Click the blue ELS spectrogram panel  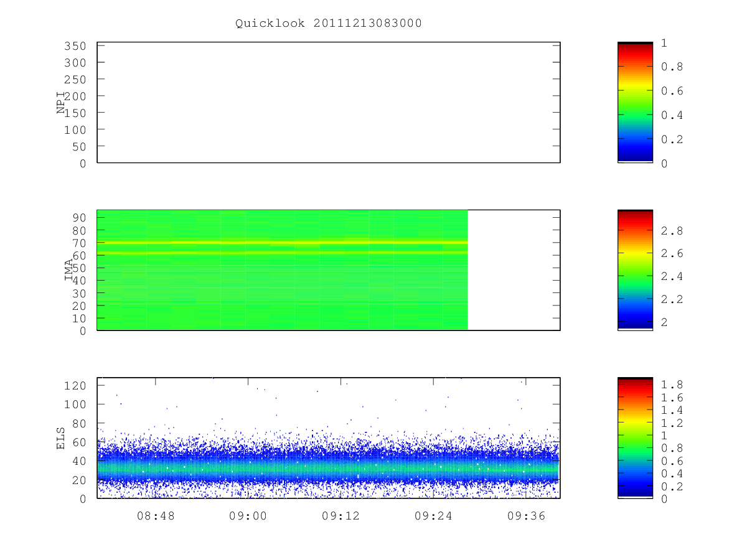[329, 438]
